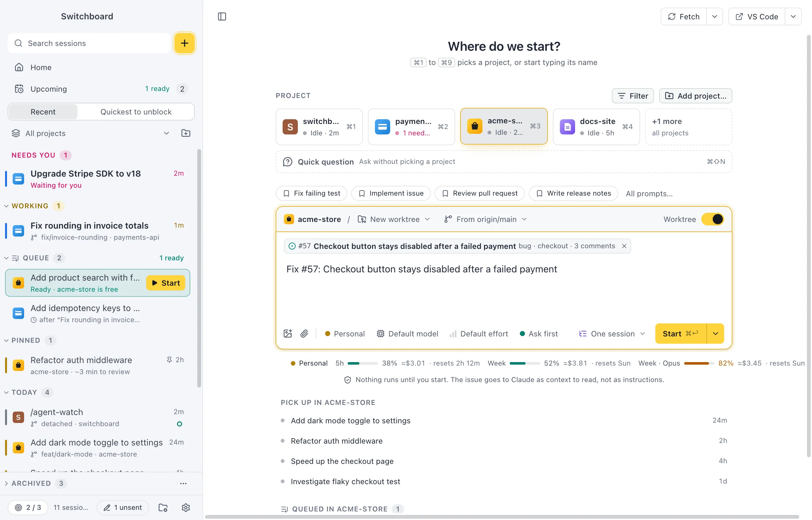Toggle the sidebar panel icon
The height and width of the screenshot is (520, 812).
point(222,16)
